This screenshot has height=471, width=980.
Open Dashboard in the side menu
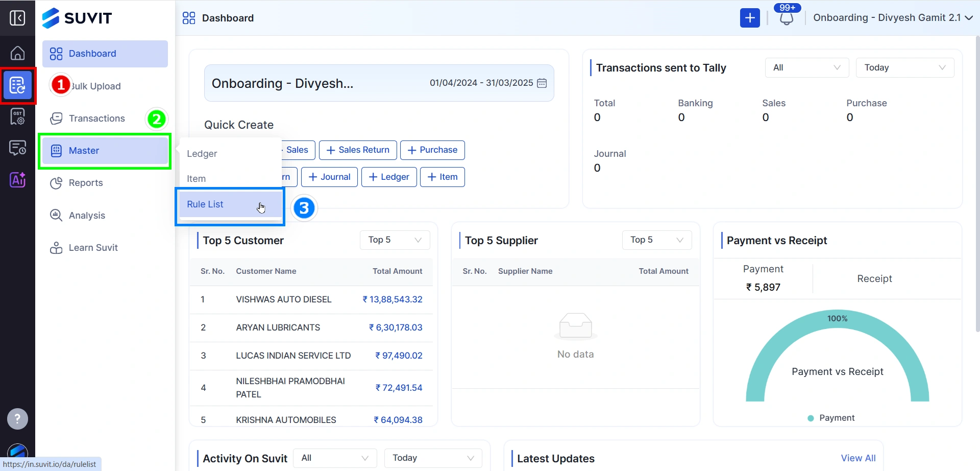click(x=105, y=54)
